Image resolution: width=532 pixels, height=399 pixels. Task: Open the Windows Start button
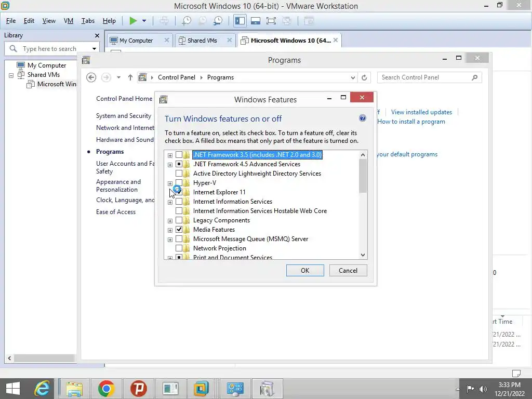[x=13, y=389]
